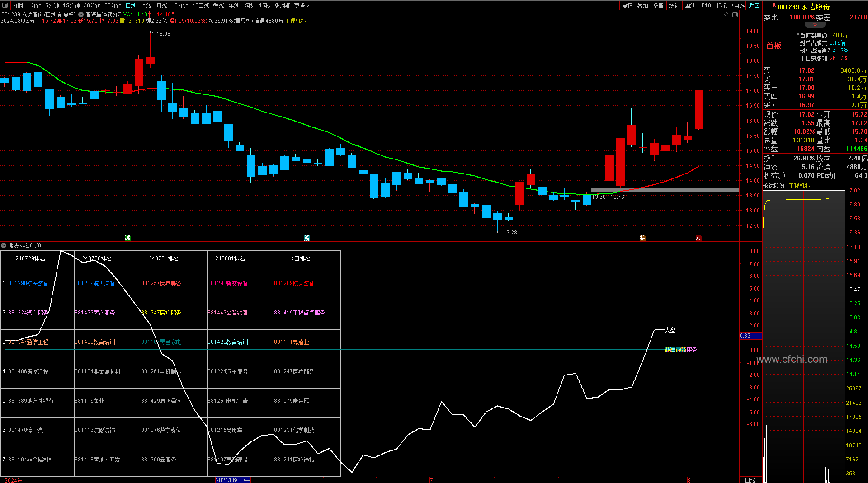The width and height of the screenshot is (868, 483).
Task: Open F10 company information
Action: [x=706, y=5]
